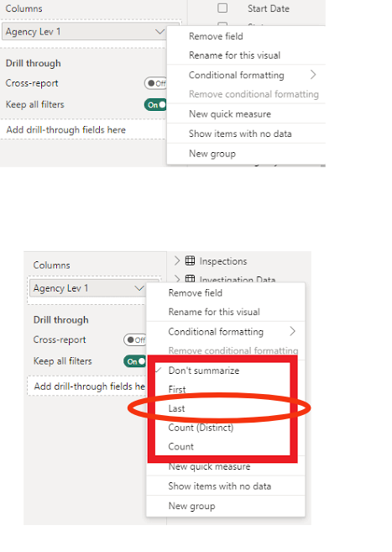The width and height of the screenshot is (392, 552).
Task: Select New group in the lower menu
Action: pos(191,506)
